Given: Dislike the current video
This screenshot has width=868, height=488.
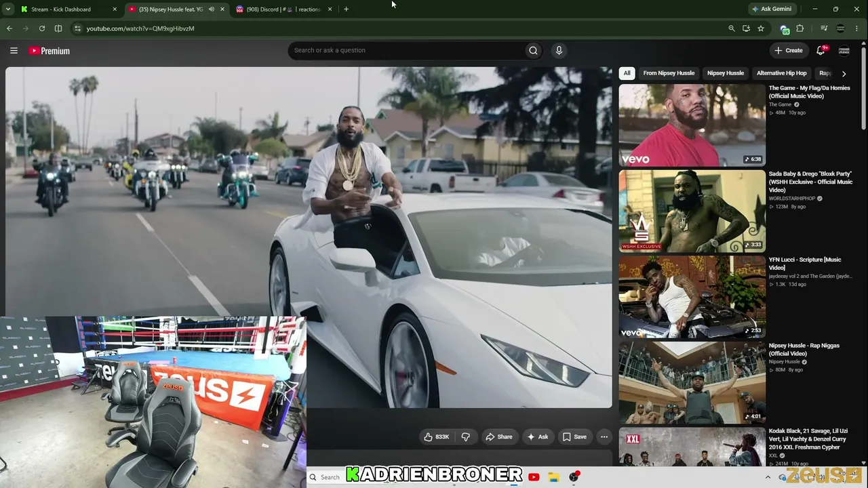Looking at the screenshot, I should tap(465, 437).
